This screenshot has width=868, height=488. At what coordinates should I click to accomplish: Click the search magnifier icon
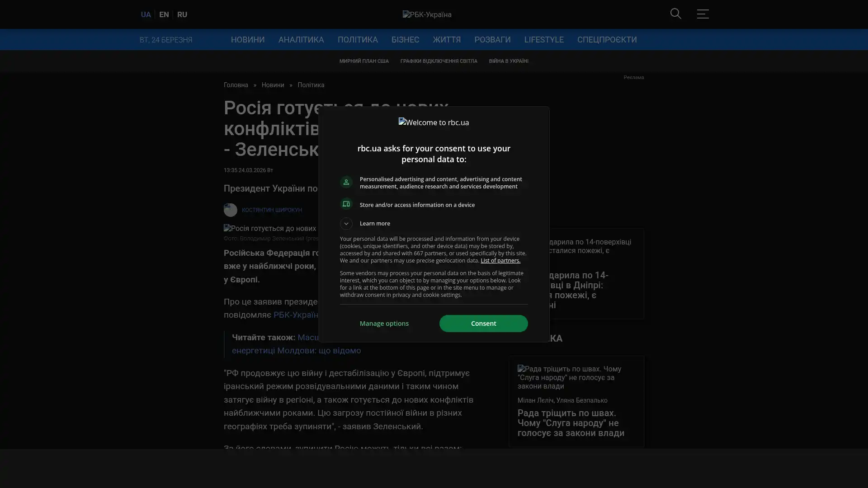(675, 14)
